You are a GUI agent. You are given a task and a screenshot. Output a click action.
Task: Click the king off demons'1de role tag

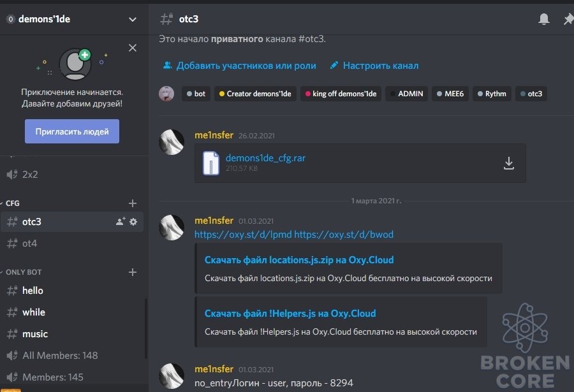341,94
